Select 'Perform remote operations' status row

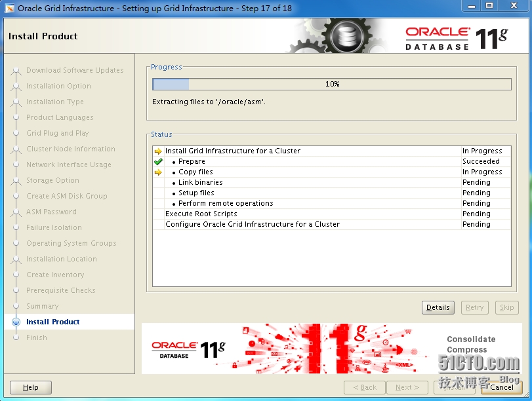tap(332, 203)
